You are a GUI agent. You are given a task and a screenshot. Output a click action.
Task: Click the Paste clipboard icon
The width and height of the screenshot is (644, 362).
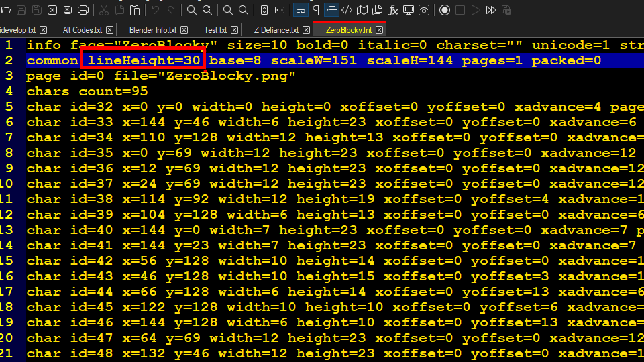coord(135,10)
